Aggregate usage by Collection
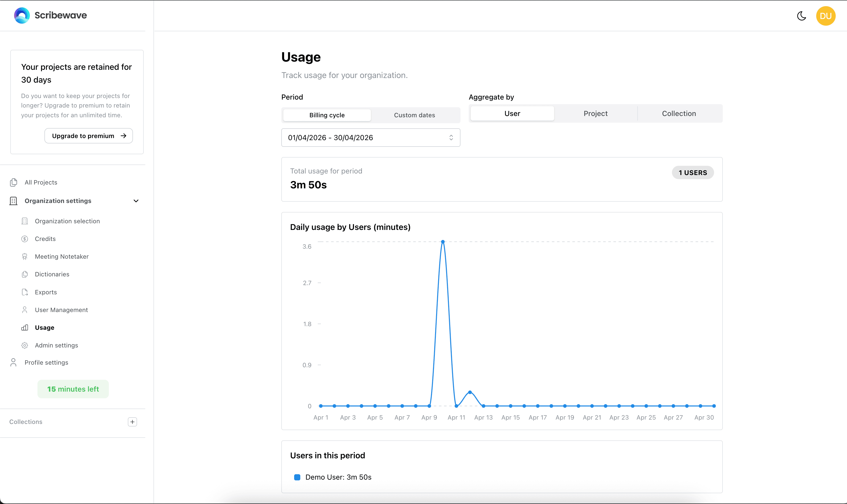 (x=679, y=113)
